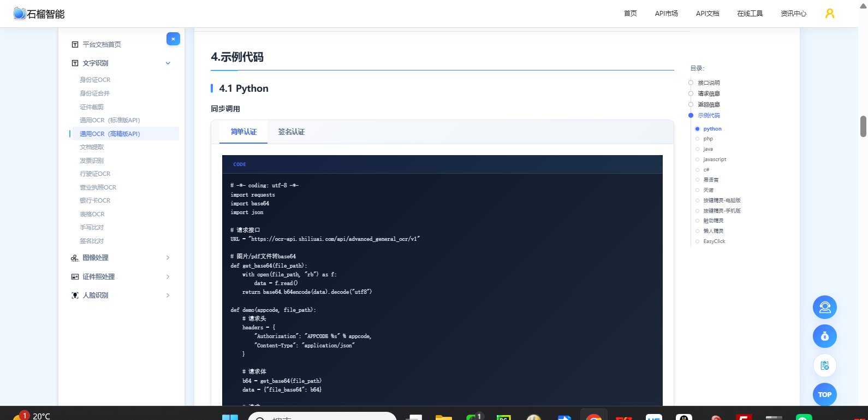This screenshot has width=868, height=420.
Task: Jump to 接口说明 in the table of contents
Action: (709, 83)
